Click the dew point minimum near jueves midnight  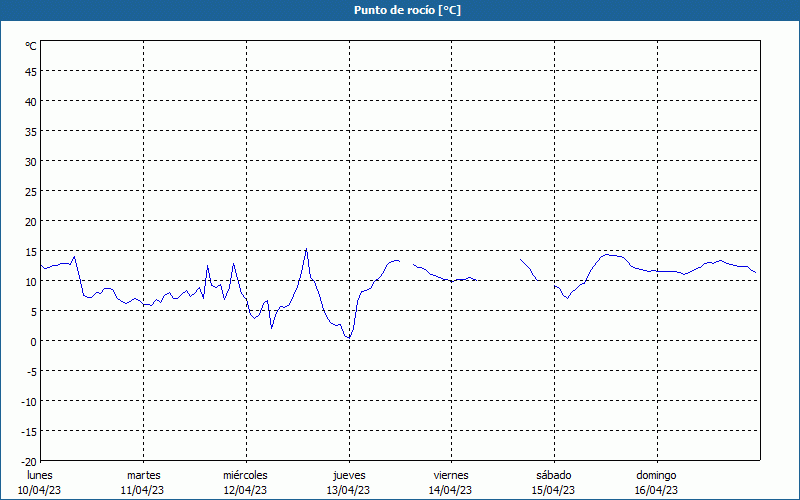[x=348, y=337]
